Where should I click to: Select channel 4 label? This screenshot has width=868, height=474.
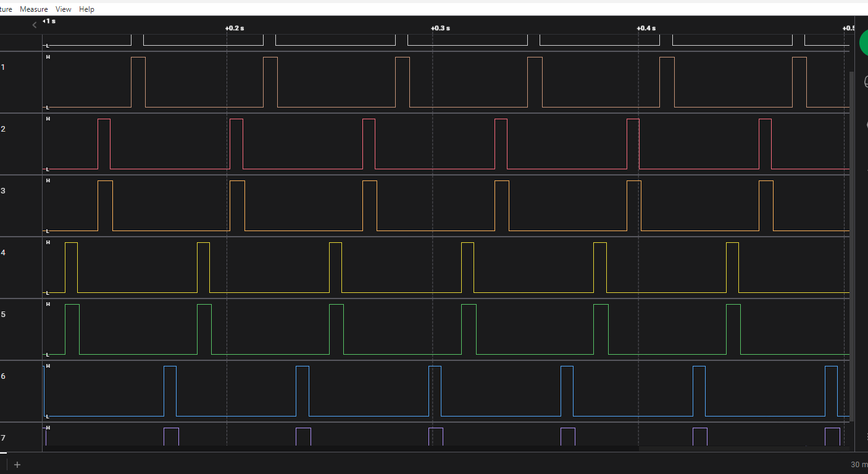3,252
